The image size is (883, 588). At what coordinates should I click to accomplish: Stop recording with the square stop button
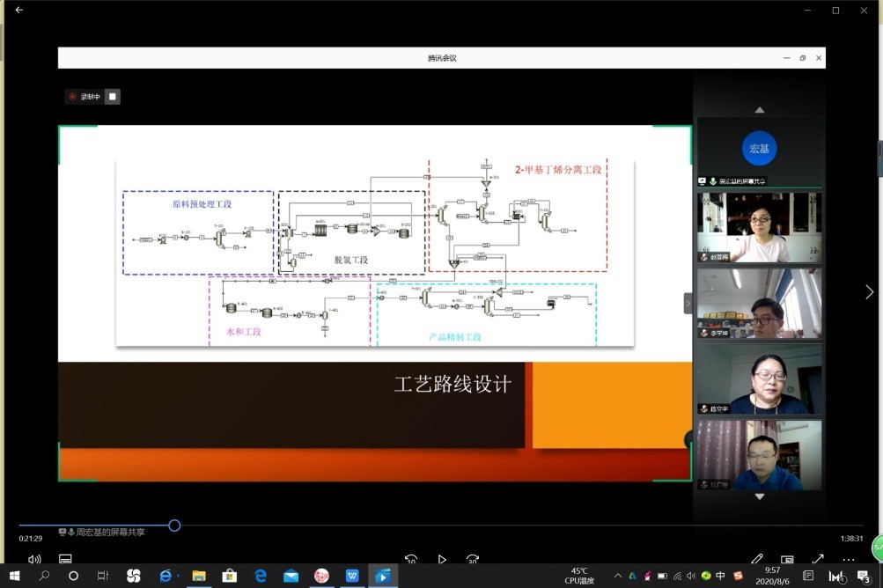[113, 97]
